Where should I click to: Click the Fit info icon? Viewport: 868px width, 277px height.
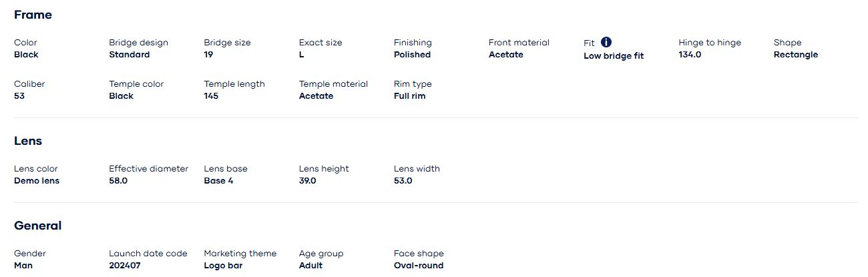click(x=606, y=42)
